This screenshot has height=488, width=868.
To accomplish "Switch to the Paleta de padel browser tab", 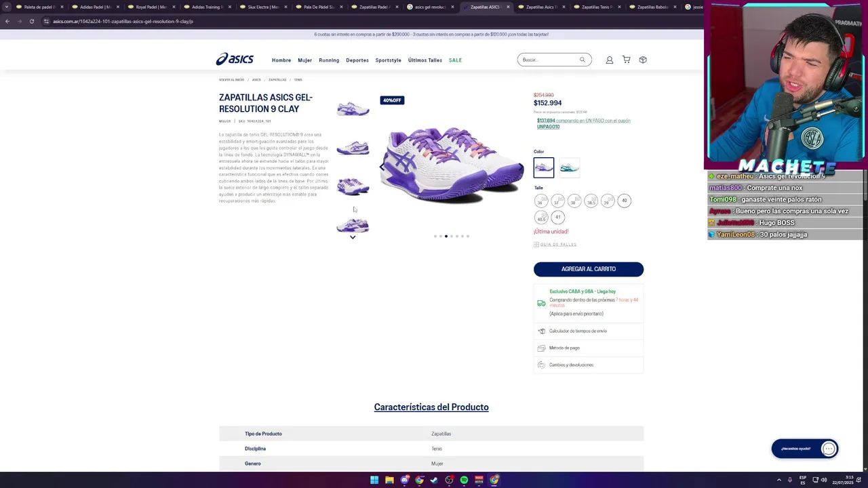I will [x=39, y=7].
